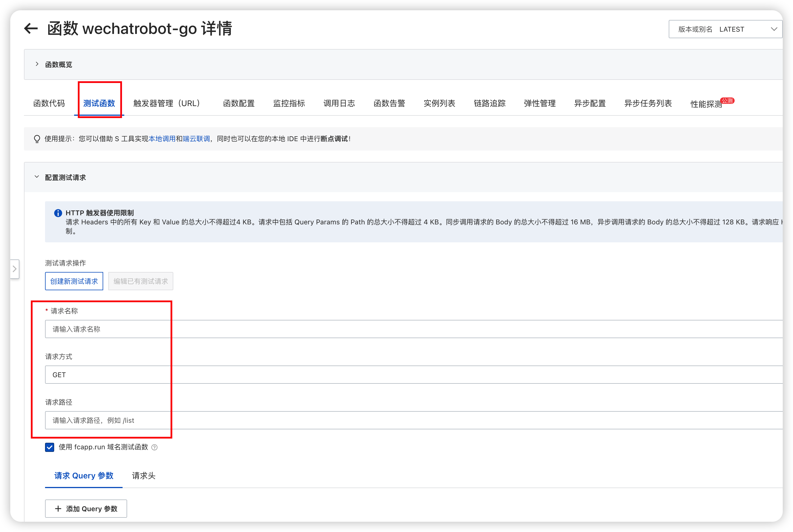Switch to the 请求头 tab
Image resolution: width=793 pixels, height=532 pixels.
point(143,476)
